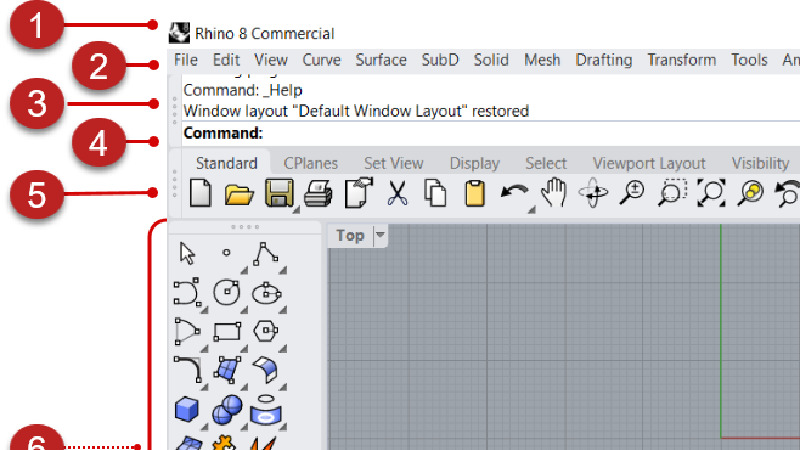Select the Fillet curves tool
Screen dimensions: 800x450
(x=188, y=369)
